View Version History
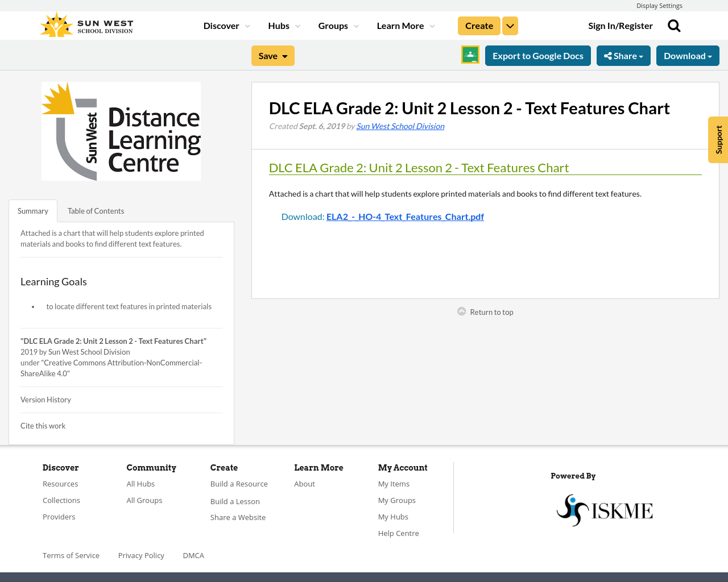Image resolution: width=728 pixels, height=582 pixels. coord(45,400)
